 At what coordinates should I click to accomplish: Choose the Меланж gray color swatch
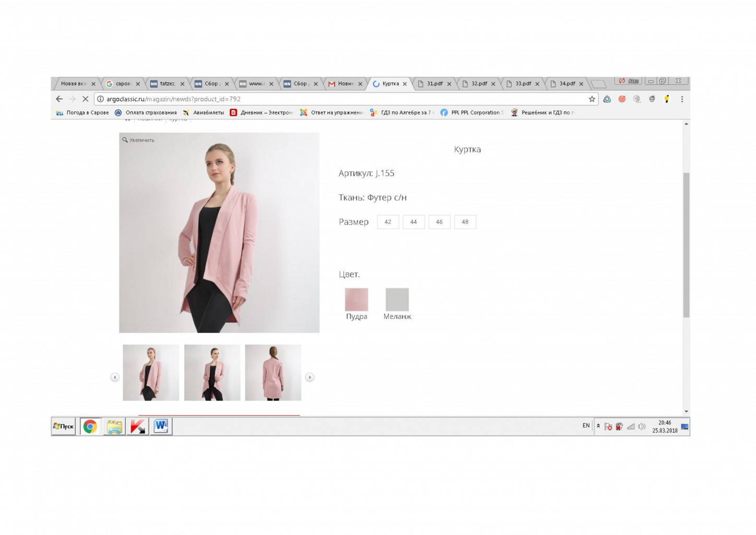pos(397,299)
